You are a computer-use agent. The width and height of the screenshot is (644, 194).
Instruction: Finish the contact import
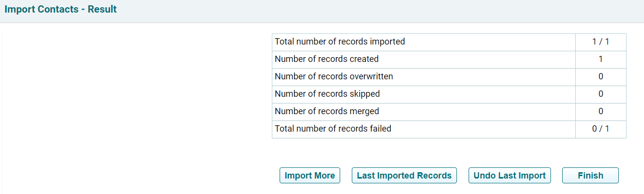[x=590, y=176]
